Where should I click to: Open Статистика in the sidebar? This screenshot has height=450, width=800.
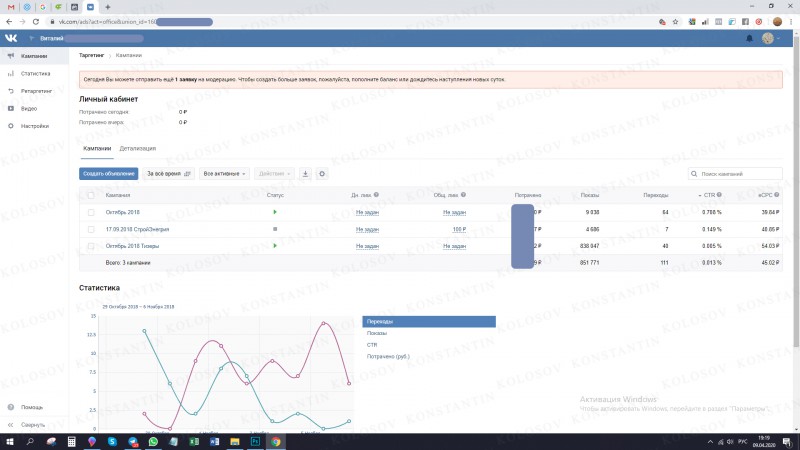point(34,73)
